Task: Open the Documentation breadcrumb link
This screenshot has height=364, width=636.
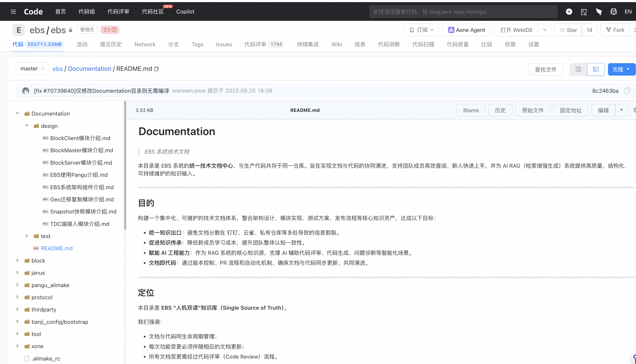Action: [x=89, y=69]
